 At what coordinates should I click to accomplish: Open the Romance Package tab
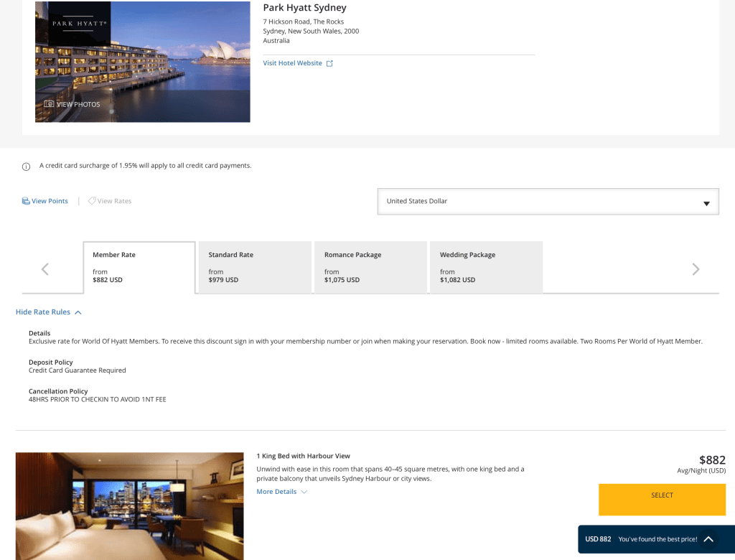tap(370, 267)
